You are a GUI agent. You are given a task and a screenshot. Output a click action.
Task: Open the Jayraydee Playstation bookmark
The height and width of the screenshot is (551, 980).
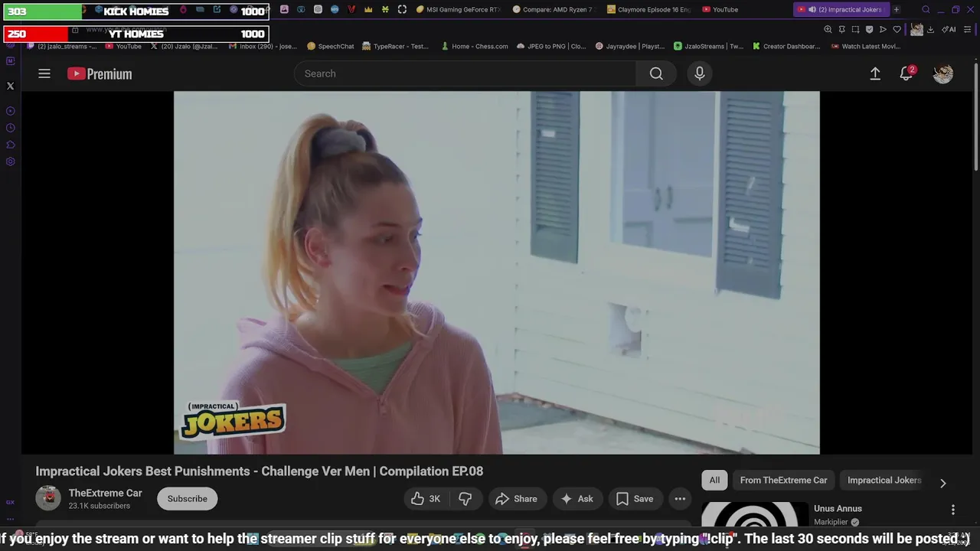pyautogui.click(x=630, y=46)
